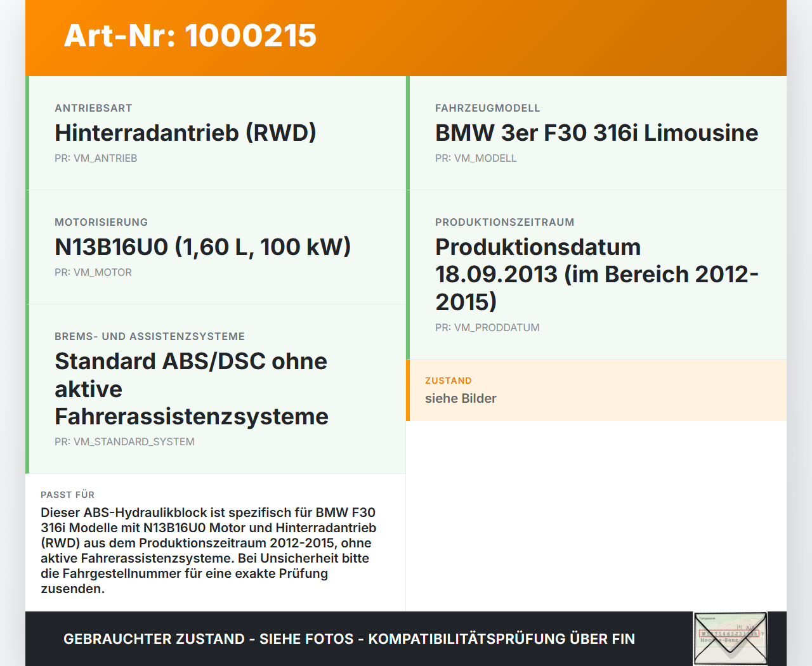The width and height of the screenshot is (812, 666).
Task: Click siehe Bilder link
Action: [461, 398]
